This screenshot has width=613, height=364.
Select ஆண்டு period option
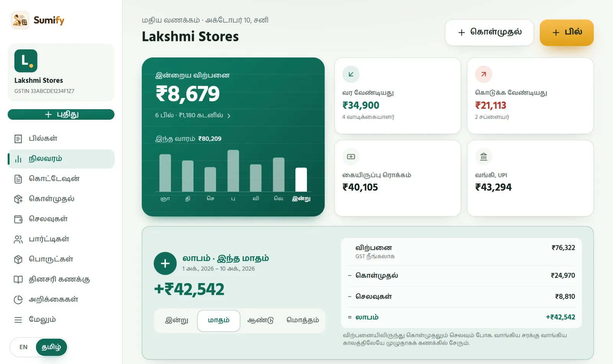click(x=261, y=321)
